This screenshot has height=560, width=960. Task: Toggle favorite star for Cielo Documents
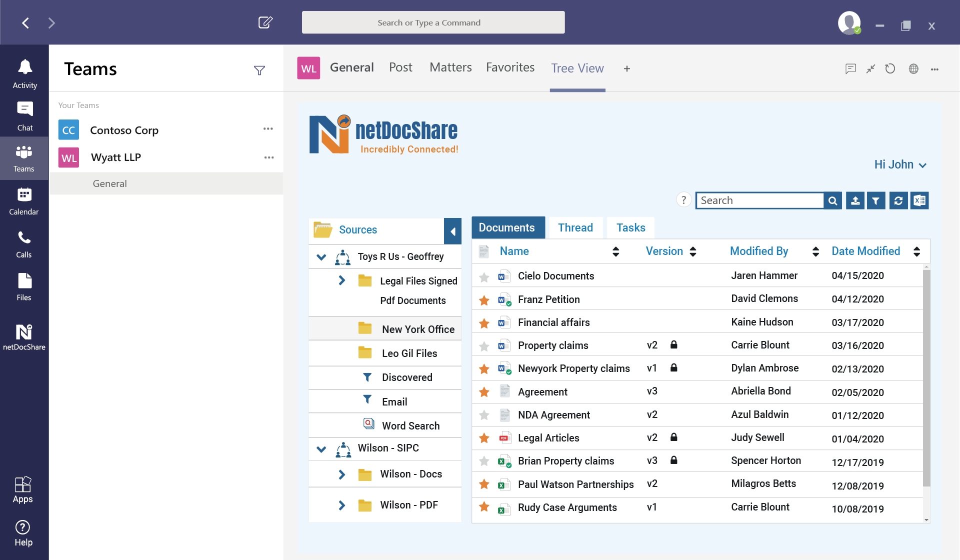click(484, 277)
